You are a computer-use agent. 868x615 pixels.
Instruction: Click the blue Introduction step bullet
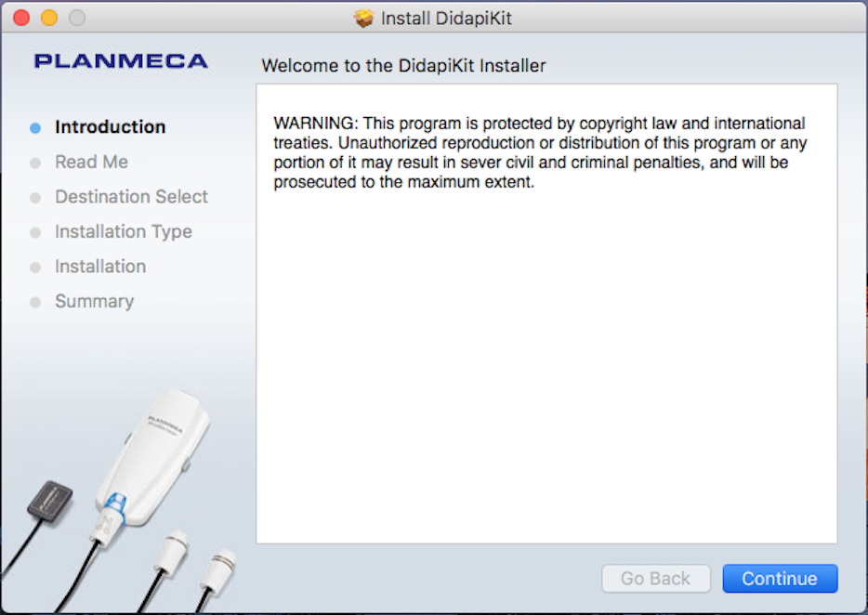pyautogui.click(x=35, y=128)
